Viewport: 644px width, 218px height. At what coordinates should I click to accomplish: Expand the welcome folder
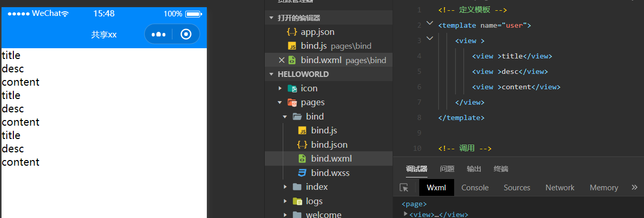point(285,215)
